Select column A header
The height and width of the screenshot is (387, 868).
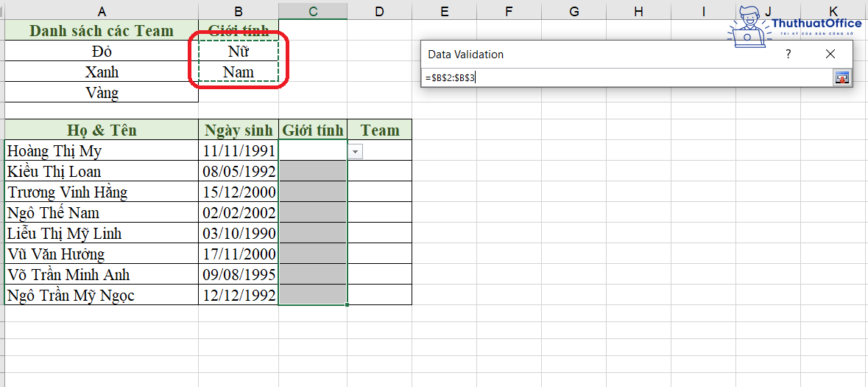(x=102, y=11)
